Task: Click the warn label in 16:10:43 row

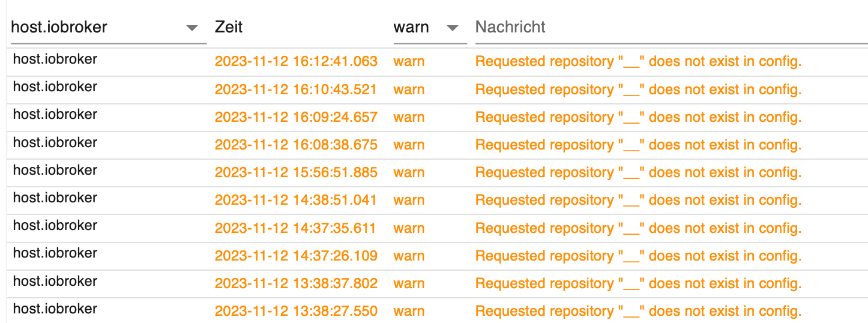Action: point(409,89)
